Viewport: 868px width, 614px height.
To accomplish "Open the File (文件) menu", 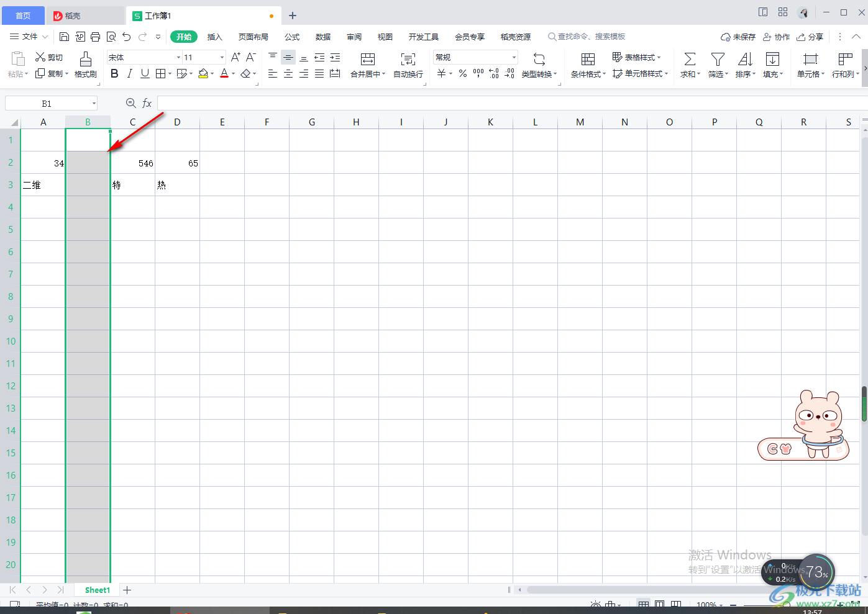I will (29, 37).
